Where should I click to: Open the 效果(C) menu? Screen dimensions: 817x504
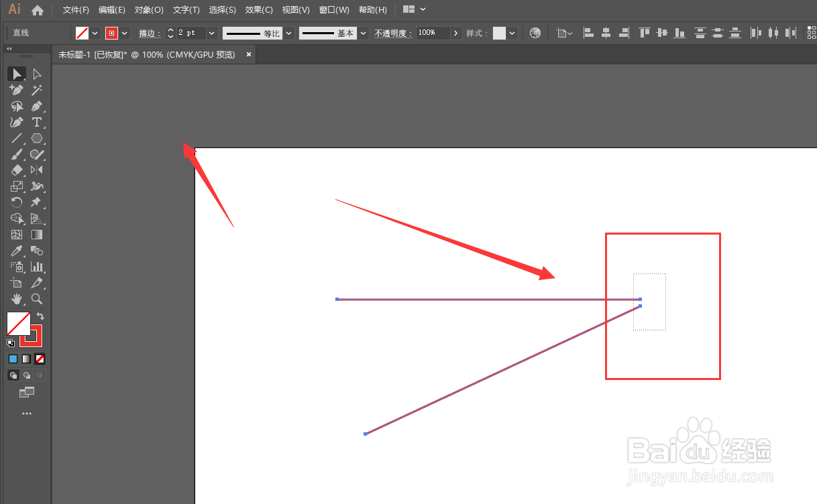259,10
